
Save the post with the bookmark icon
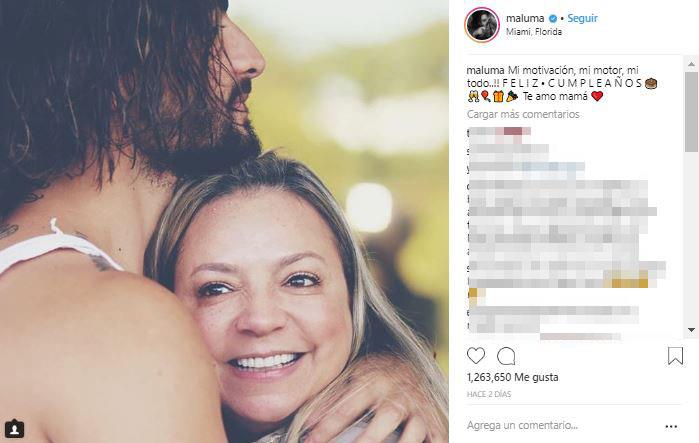tap(675, 356)
